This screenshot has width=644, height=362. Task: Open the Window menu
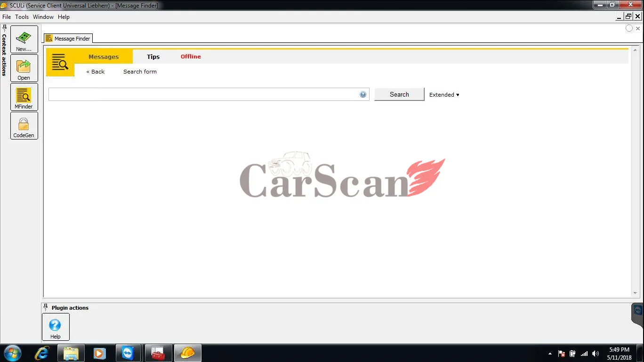point(43,17)
